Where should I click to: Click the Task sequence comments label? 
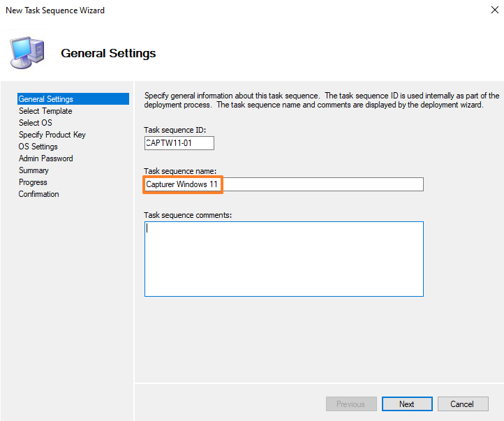188,215
